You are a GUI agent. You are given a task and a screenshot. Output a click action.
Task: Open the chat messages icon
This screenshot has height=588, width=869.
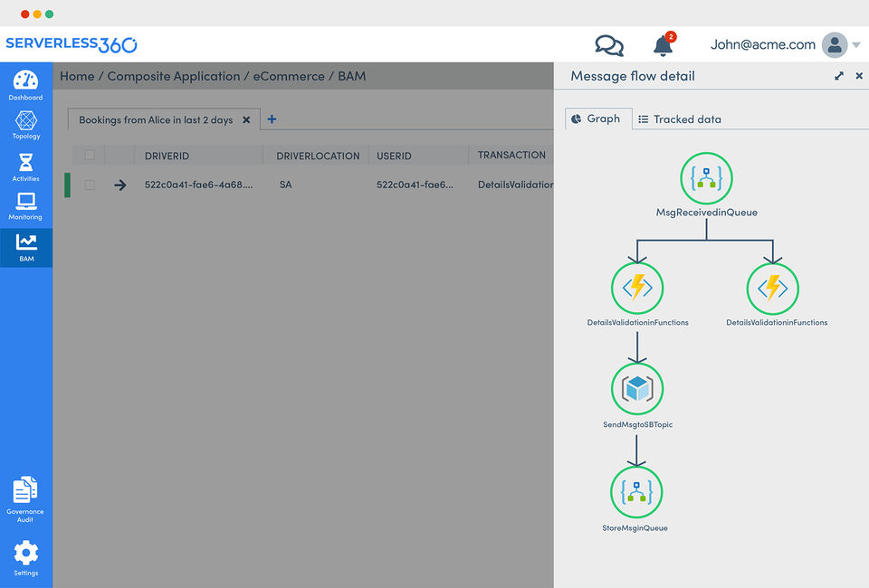pyautogui.click(x=609, y=45)
